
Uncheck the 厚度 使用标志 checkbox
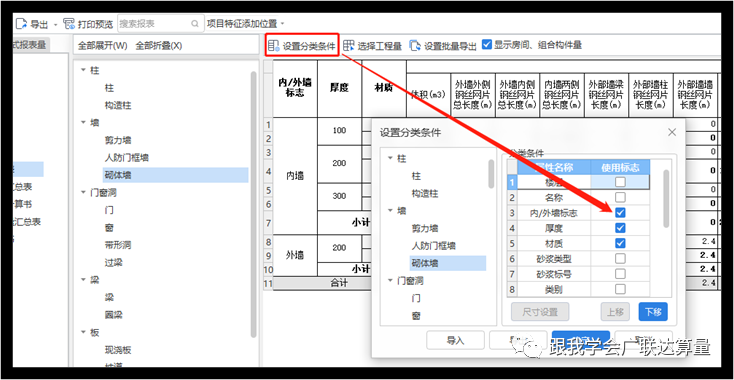click(x=620, y=228)
